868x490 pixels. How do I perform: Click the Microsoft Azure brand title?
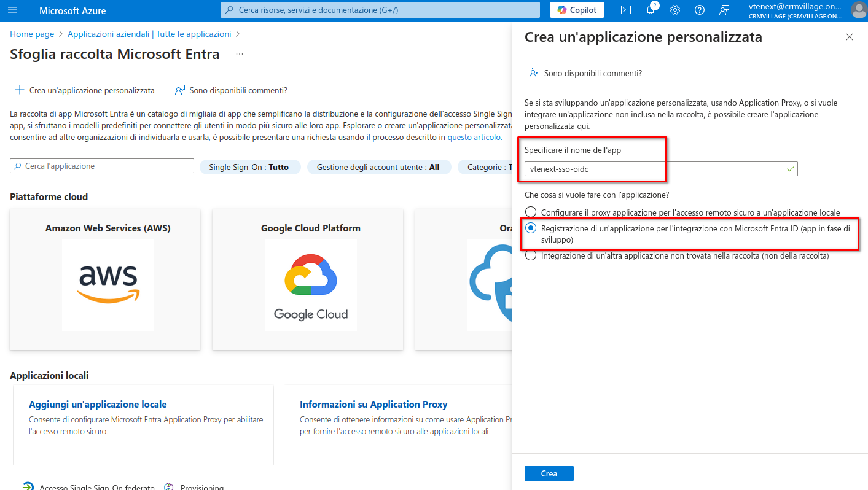(x=72, y=10)
